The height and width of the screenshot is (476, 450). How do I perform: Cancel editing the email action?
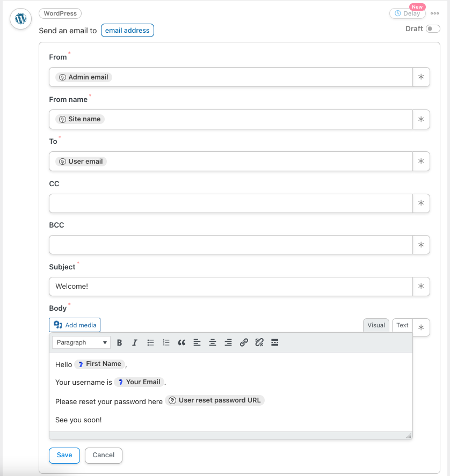(104, 456)
